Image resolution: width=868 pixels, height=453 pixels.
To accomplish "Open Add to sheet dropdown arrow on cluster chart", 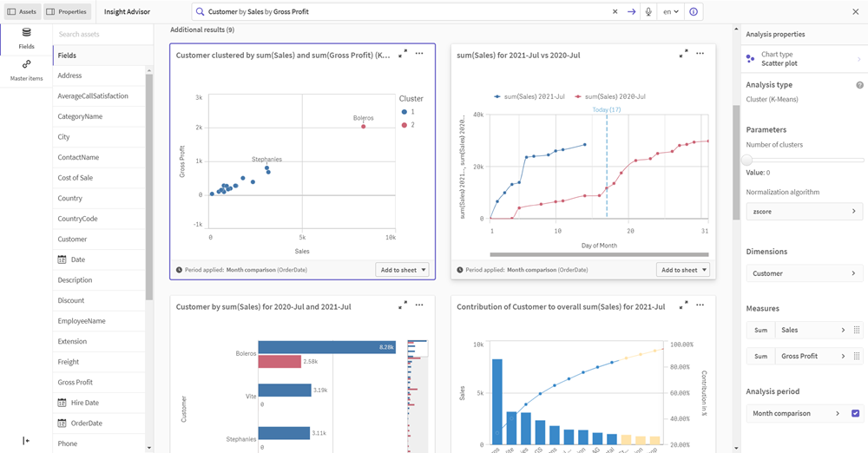I will (x=424, y=270).
